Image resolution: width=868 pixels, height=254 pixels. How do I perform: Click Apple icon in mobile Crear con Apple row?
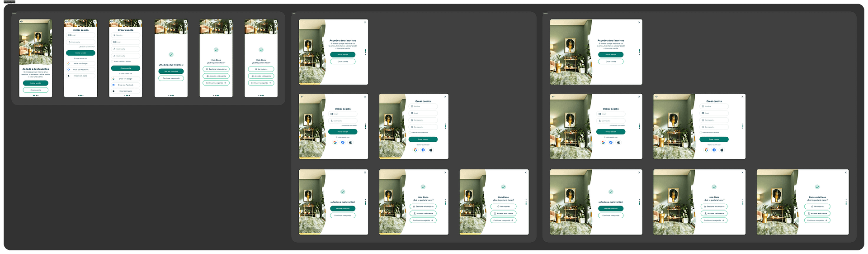click(113, 91)
